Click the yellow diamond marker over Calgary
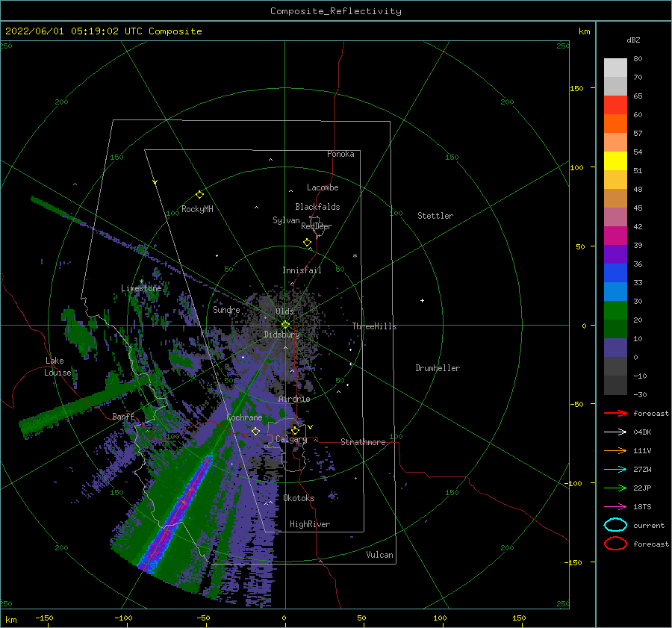 [x=295, y=430]
